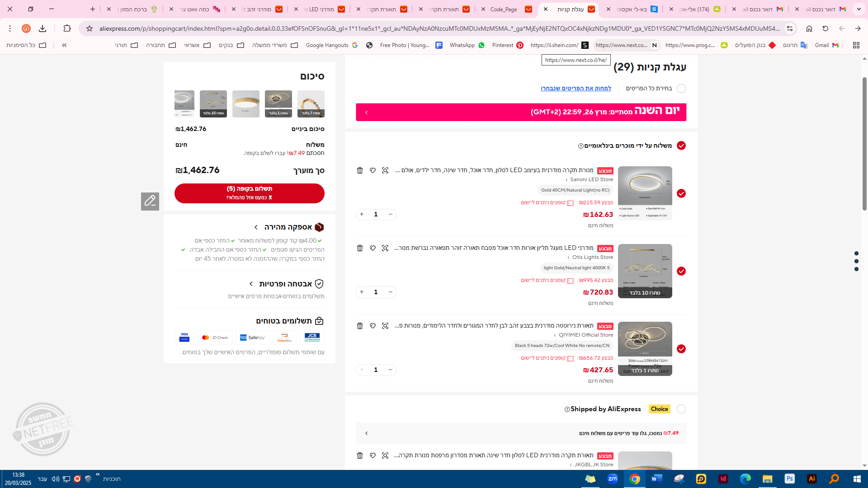Click the floating edit pencil icon
The width and height of the screenshot is (868, 488).
click(150, 201)
